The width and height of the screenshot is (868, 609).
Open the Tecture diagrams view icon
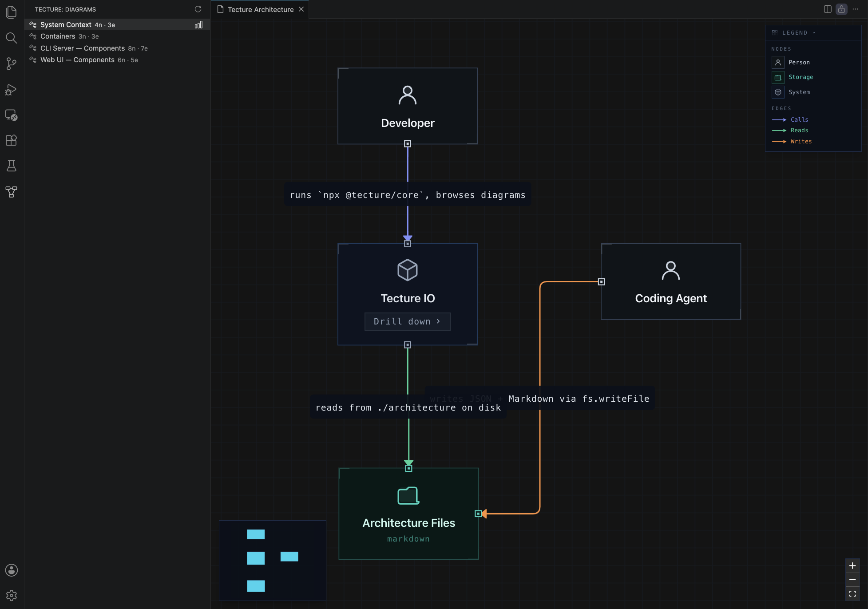pos(12,192)
